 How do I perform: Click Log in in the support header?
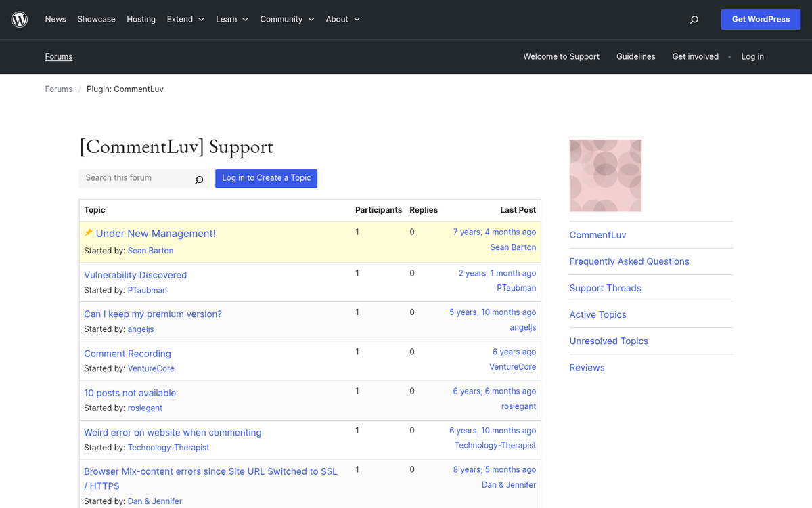coord(752,57)
